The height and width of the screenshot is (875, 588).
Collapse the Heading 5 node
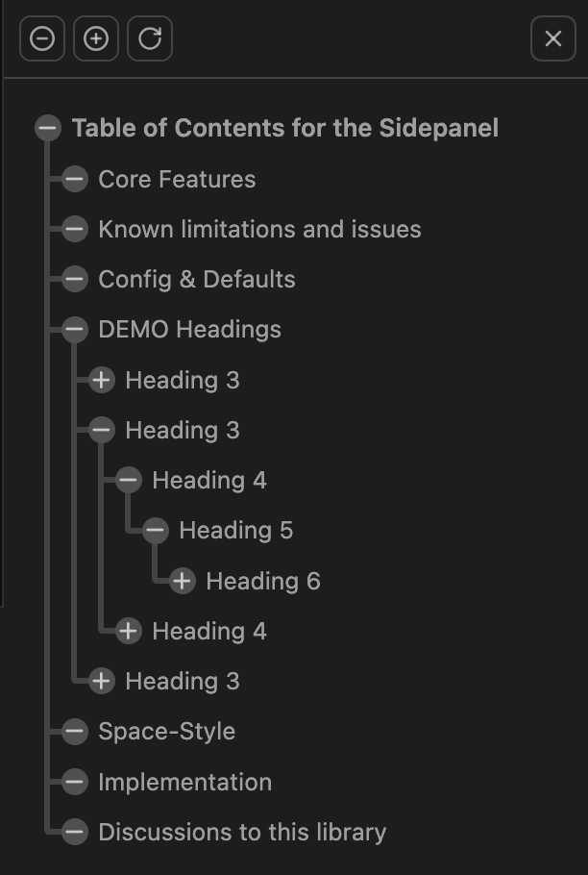(x=156, y=530)
